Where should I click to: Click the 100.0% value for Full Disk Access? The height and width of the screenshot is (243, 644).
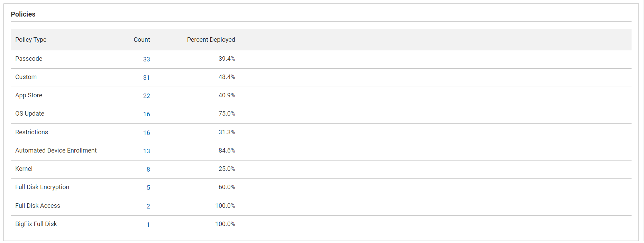[226, 205]
